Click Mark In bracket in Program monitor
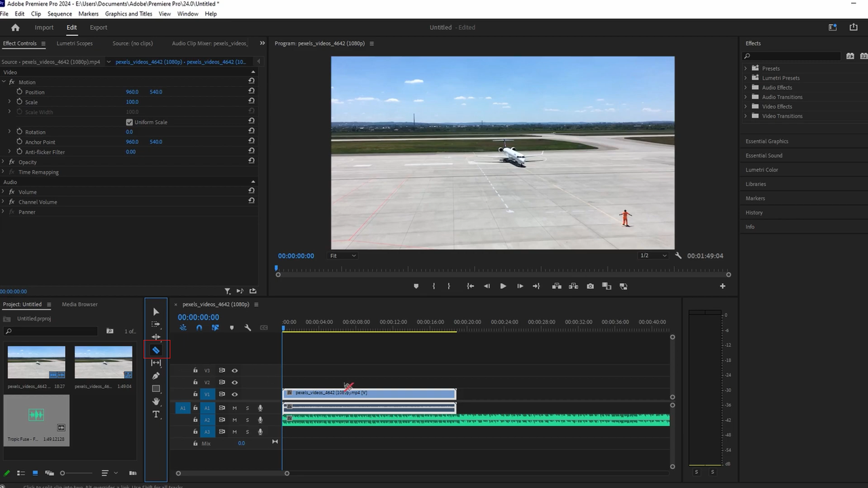868x488 pixels. coord(434,286)
